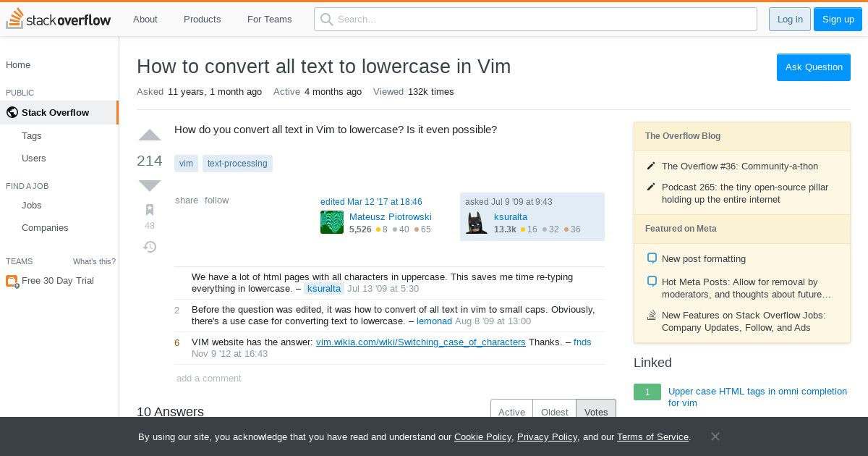This screenshot has width=868, height=456.
Task: Click into the search field
Action: pos(535,20)
